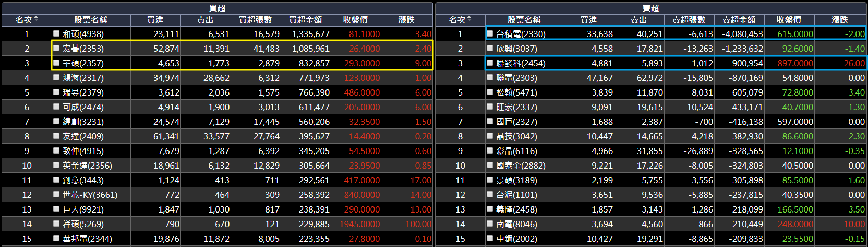Viewport: 868px width, 247px height.
Task: Open the stock name 英業達(2356)
Action: point(87,166)
